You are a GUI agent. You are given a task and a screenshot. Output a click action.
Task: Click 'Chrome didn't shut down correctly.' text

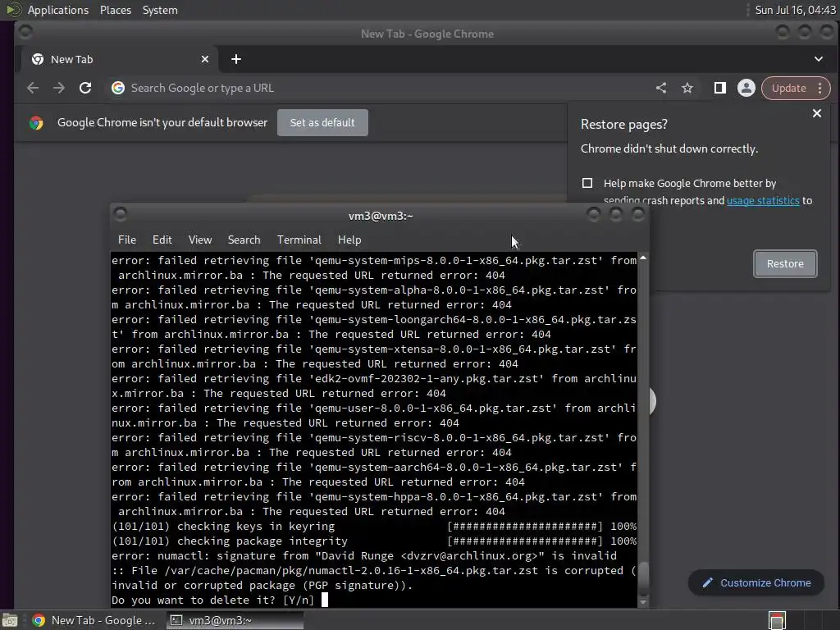(x=669, y=149)
